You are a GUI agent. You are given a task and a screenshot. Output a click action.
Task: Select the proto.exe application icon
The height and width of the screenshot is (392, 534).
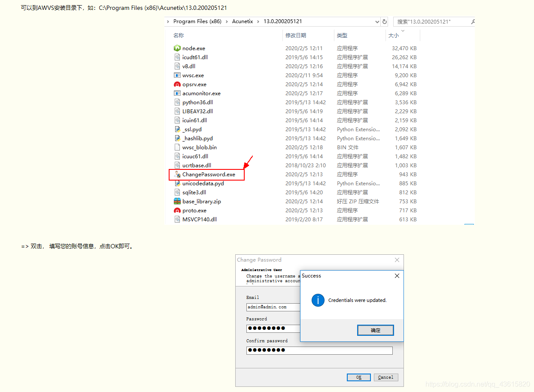(x=177, y=211)
